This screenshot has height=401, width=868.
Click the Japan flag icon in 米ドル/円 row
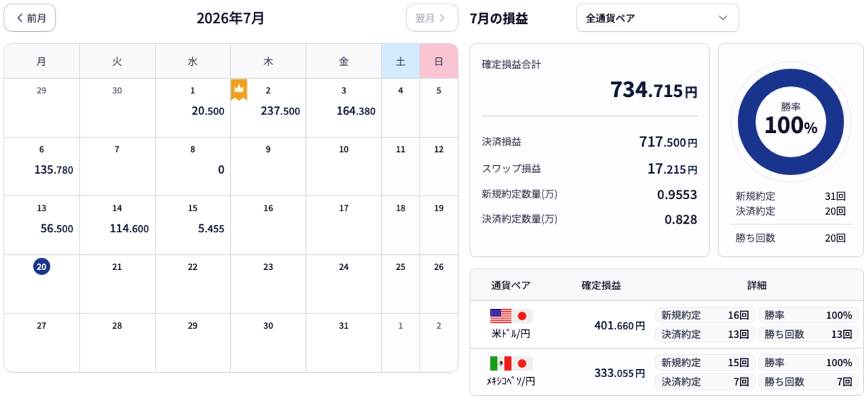click(522, 316)
